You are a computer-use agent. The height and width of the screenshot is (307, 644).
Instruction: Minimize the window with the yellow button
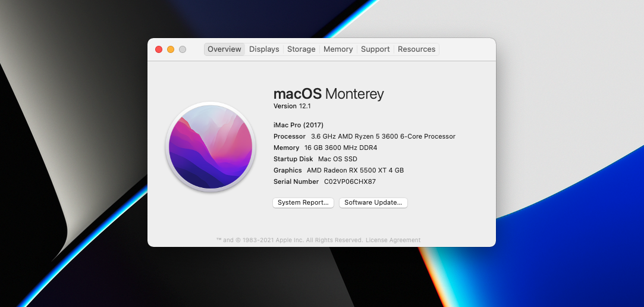(171, 49)
